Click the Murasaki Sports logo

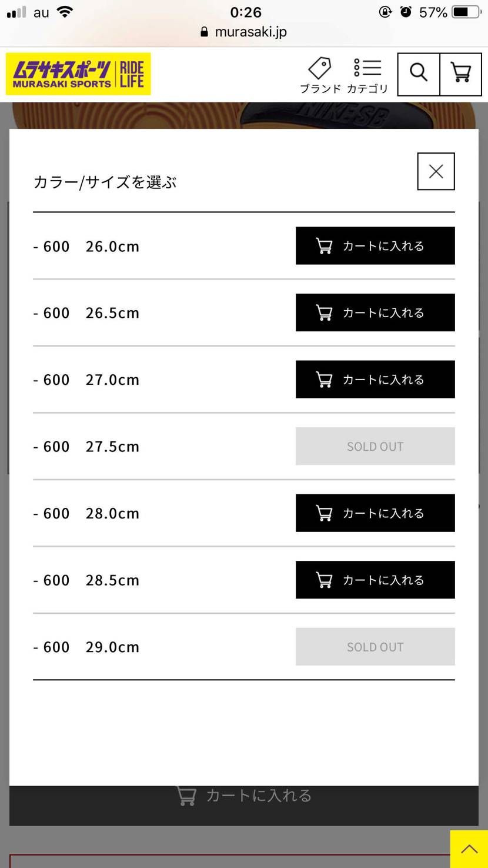78,74
